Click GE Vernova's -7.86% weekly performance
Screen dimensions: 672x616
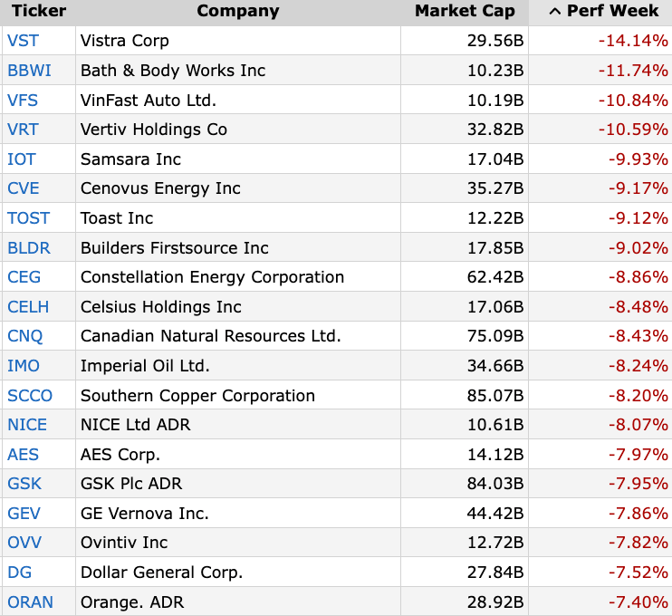[633, 514]
